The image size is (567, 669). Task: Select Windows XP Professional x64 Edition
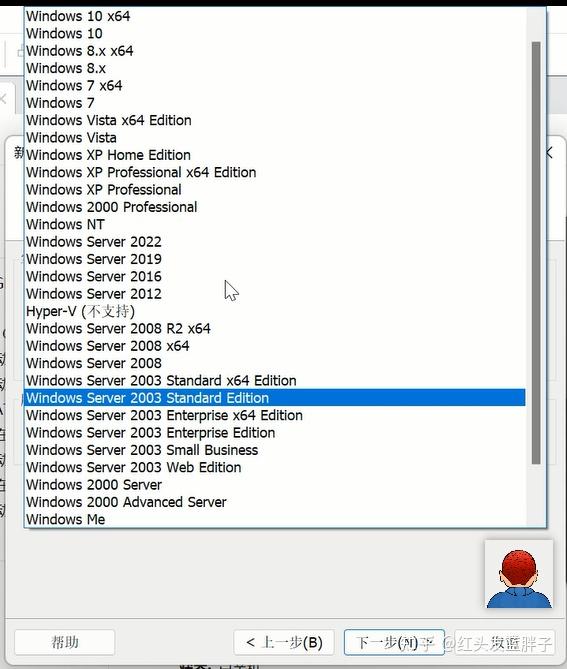click(x=275, y=172)
